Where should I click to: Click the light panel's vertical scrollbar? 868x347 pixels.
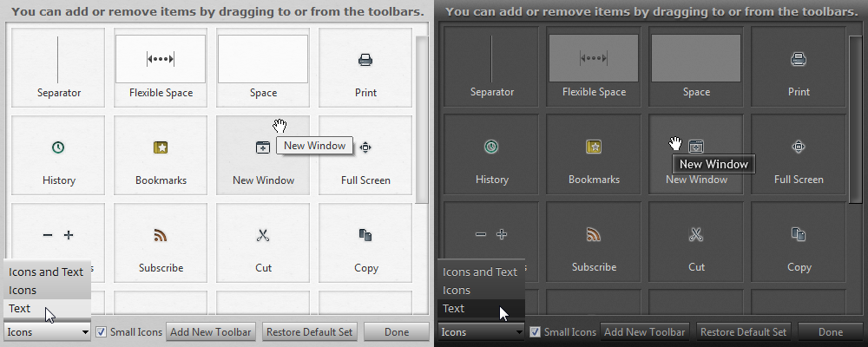point(422,120)
